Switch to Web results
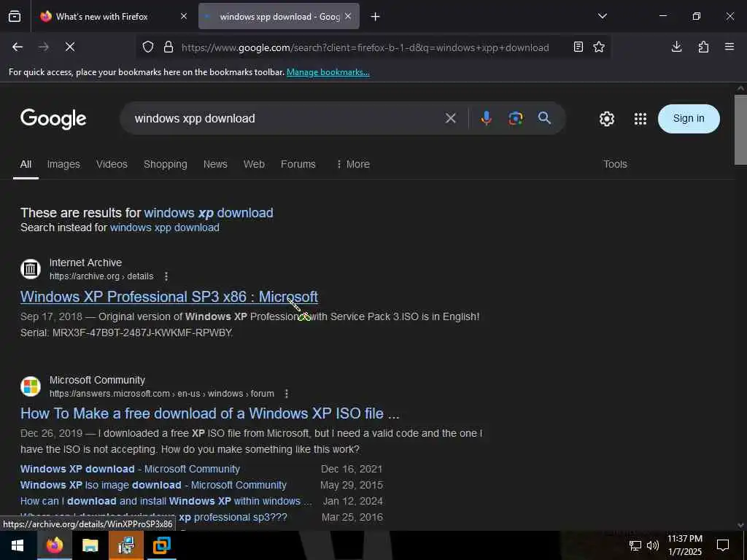This screenshot has height=560, width=747. (x=254, y=164)
